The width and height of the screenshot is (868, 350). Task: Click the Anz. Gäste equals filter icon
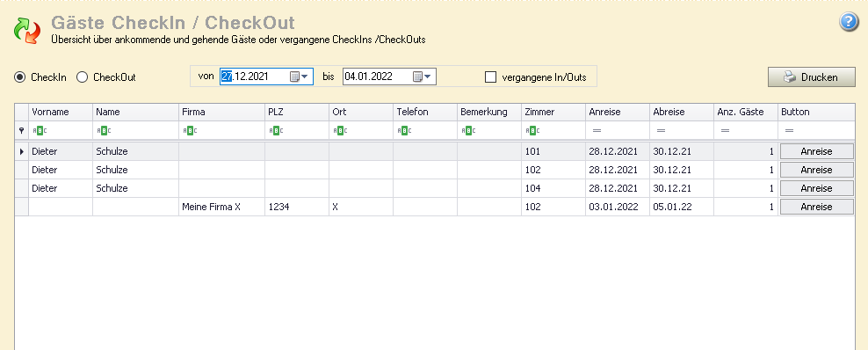click(725, 131)
